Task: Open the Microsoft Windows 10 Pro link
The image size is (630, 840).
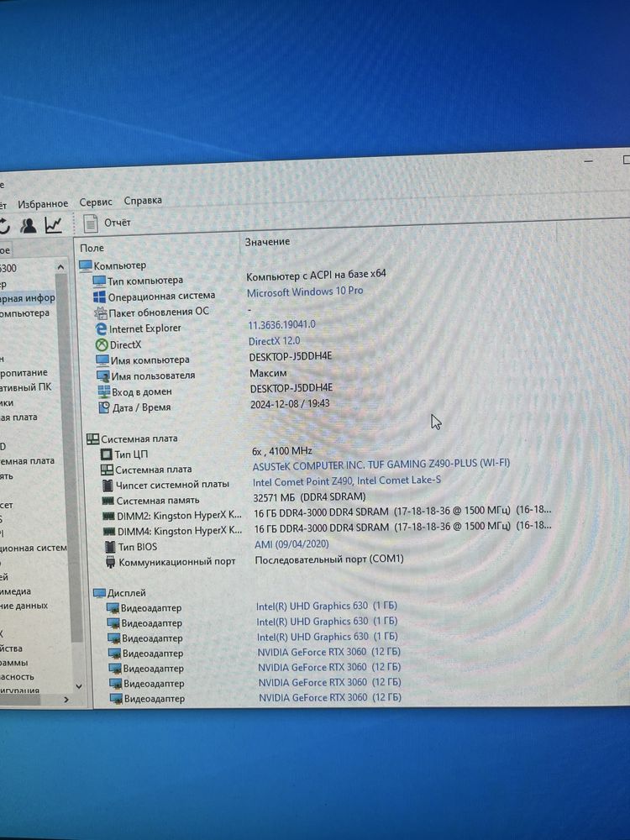Action: [305, 291]
